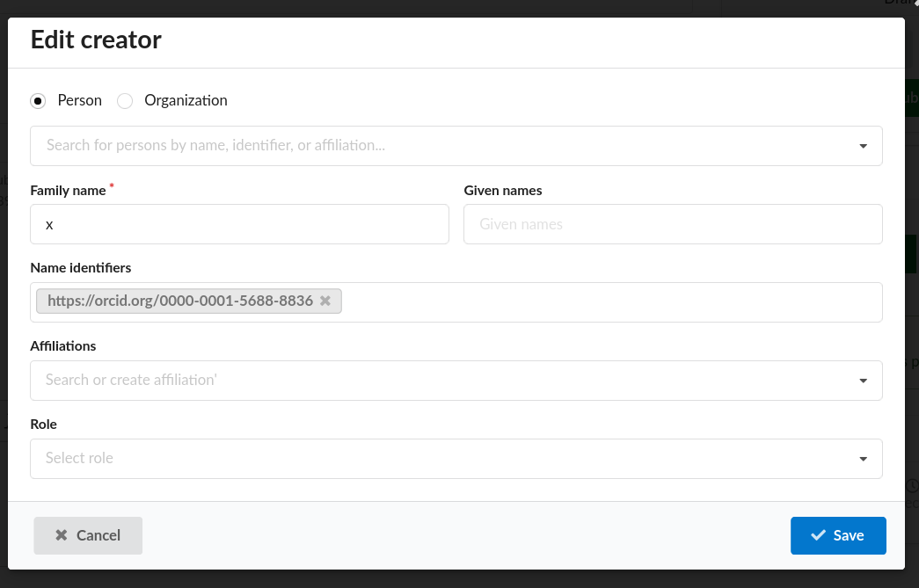
Task: Click the checkmark icon inside the Save button
Action: click(x=819, y=534)
